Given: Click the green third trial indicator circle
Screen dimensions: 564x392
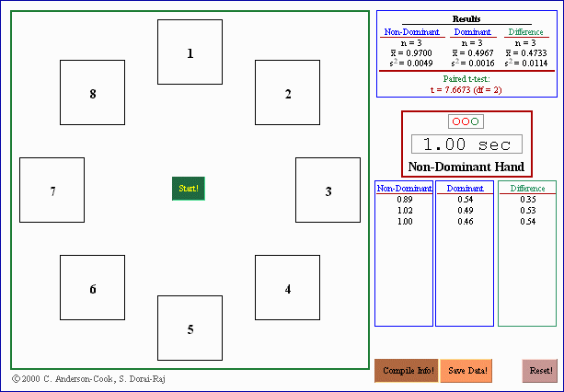Looking at the screenshot, I should [x=475, y=121].
